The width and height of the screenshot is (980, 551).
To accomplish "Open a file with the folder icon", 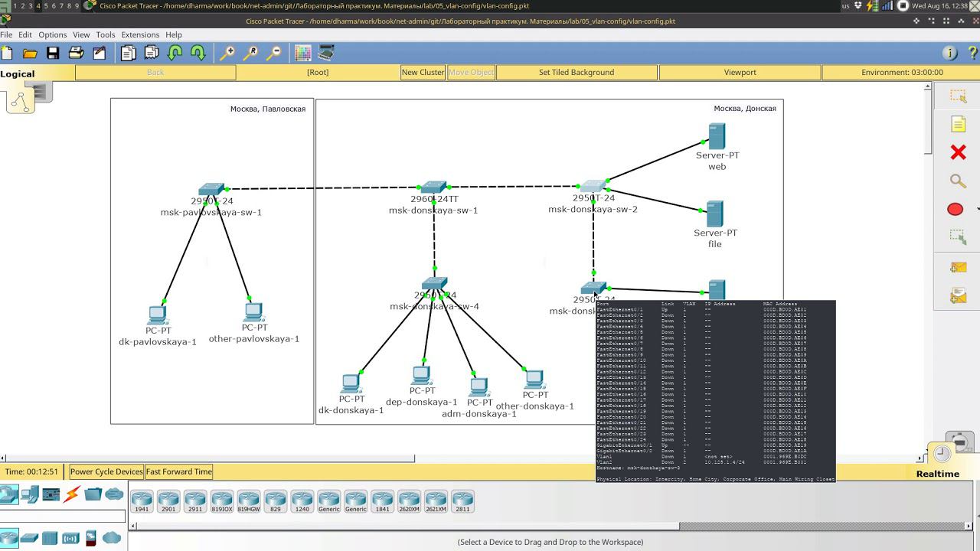I will coord(30,53).
